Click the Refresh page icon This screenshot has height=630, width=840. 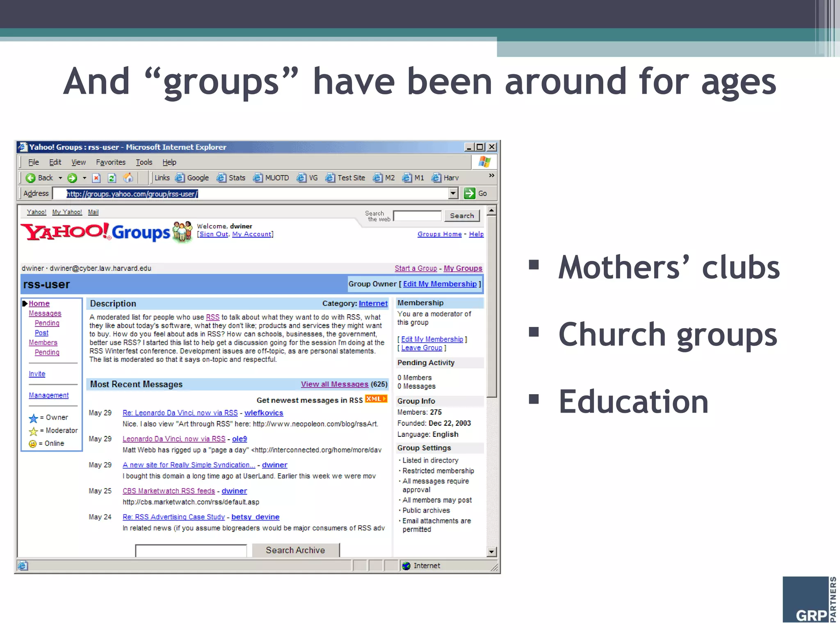tap(112, 178)
